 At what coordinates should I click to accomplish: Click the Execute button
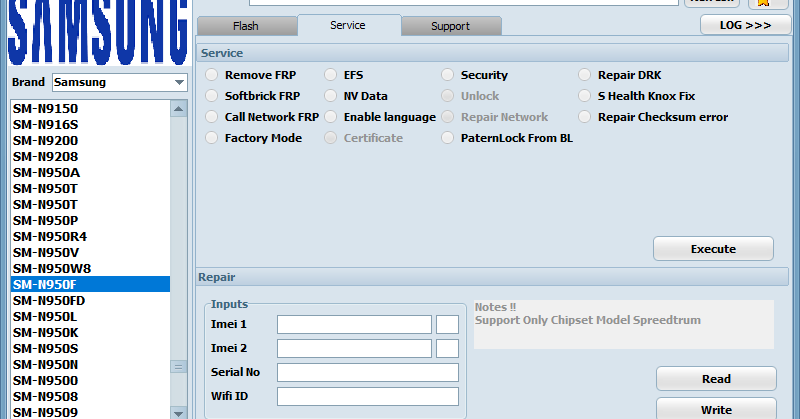[x=713, y=249]
